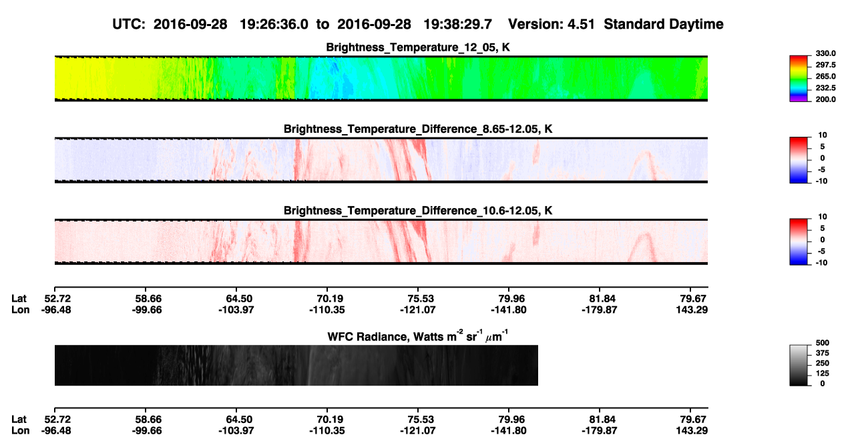868x445 pixels.
Task: Click the red-blue colorbar beside the 8.65-12.05 panel
Action: 799,160
